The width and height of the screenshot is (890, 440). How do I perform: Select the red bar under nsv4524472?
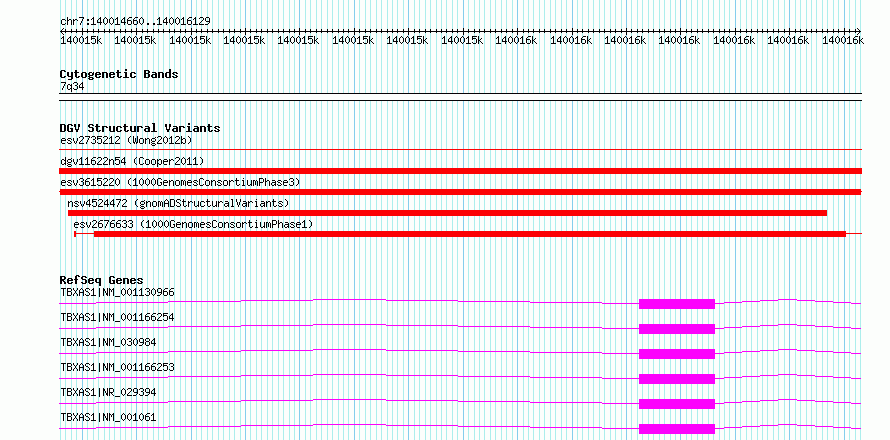pos(447,213)
